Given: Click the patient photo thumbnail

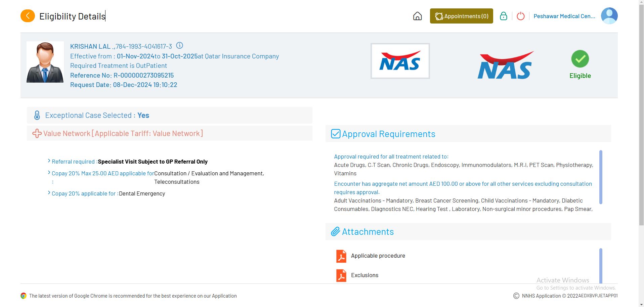Looking at the screenshot, I should (x=45, y=62).
